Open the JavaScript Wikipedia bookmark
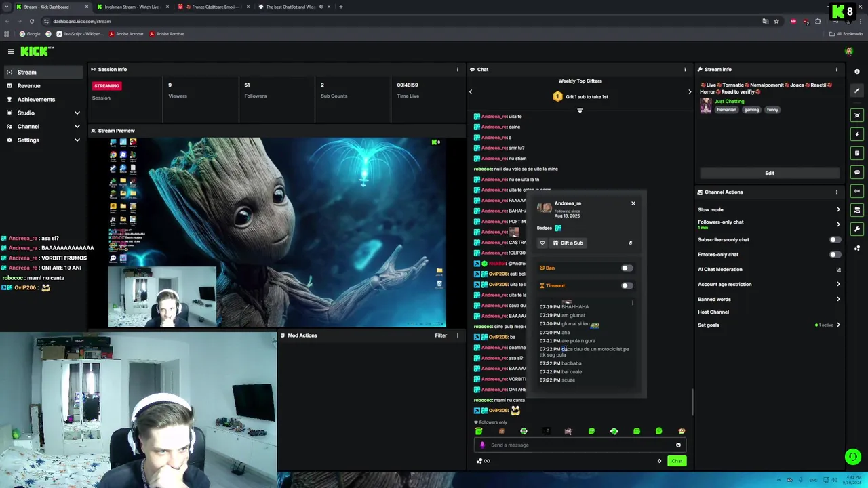Viewport: 868px width, 488px height. 79,34
